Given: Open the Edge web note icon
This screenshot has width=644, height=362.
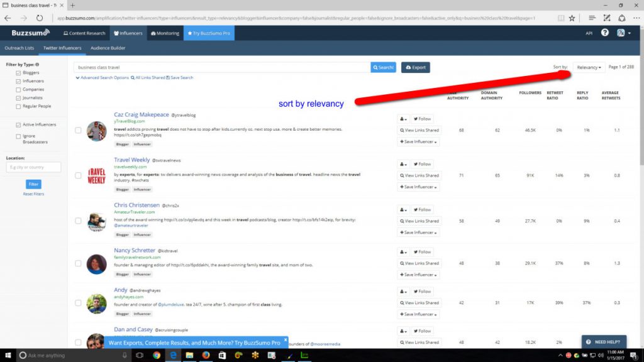Looking at the screenshot, I should coord(607,18).
